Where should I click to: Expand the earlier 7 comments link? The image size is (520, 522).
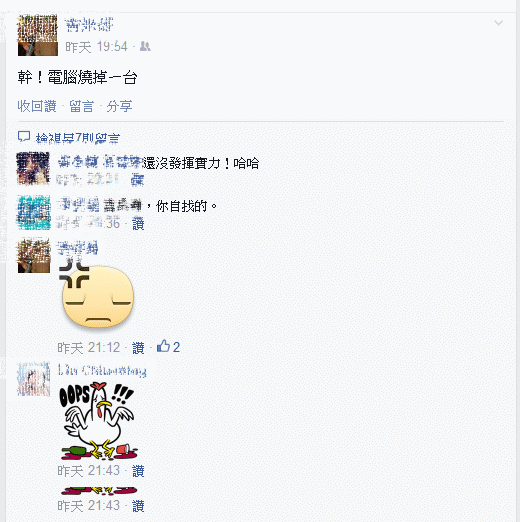[x=78, y=138]
